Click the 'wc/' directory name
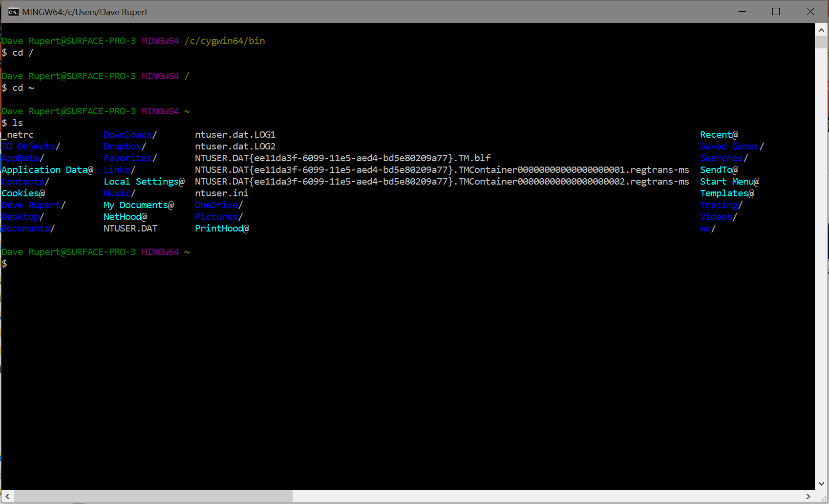The image size is (829, 504). (708, 229)
